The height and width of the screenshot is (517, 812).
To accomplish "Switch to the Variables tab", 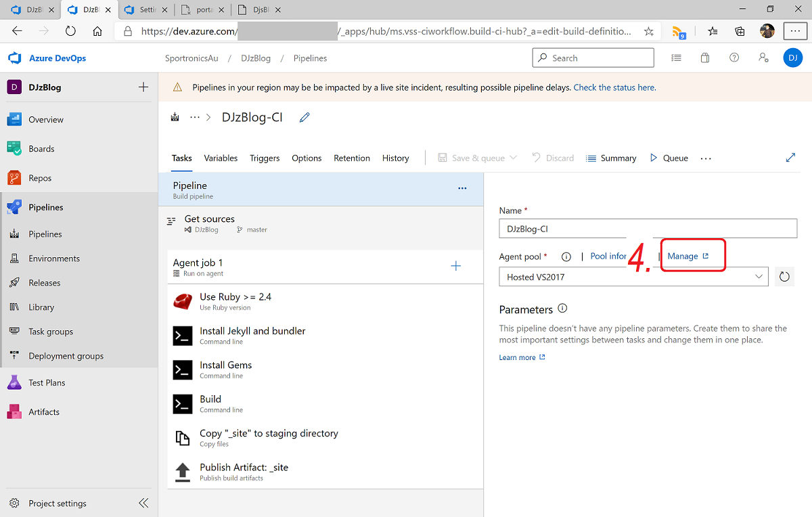I will pos(221,158).
